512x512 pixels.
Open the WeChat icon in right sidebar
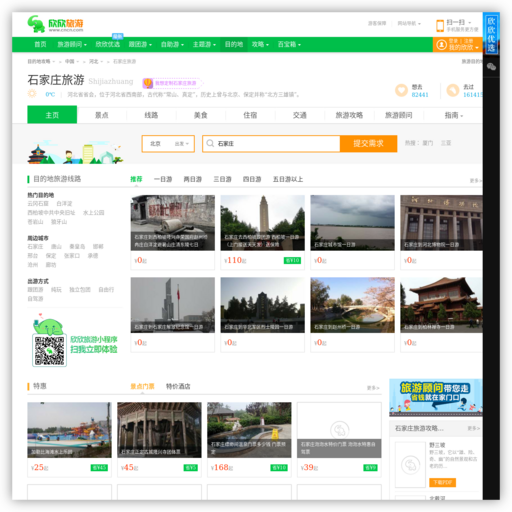(491, 67)
